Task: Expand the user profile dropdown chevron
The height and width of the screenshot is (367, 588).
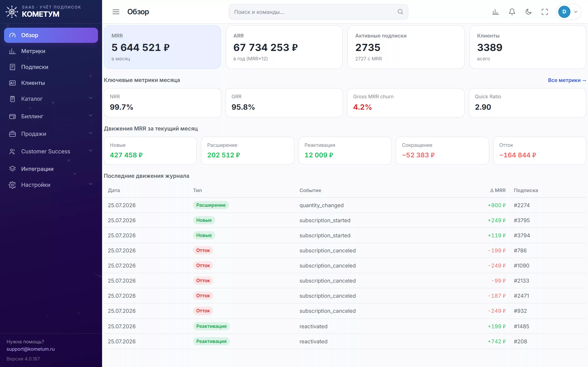Action: pyautogui.click(x=576, y=12)
